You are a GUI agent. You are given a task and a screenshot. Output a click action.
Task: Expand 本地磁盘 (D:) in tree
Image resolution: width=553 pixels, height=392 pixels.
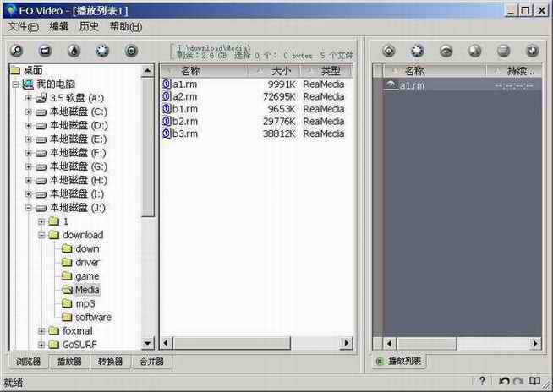pyautogui.click(x=28, y=126)
